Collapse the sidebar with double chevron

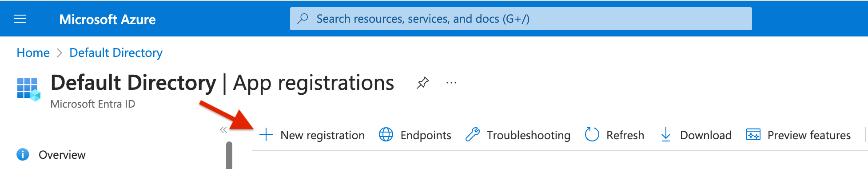(223, 130)
